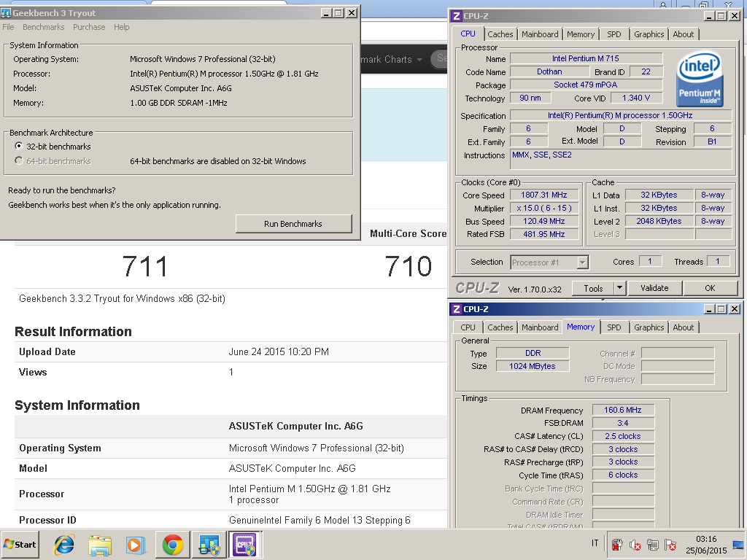Click upload date June 24 2015 10:20 PM
The width and height of the screenshot is (747, 560).
(x=279, y=351)
